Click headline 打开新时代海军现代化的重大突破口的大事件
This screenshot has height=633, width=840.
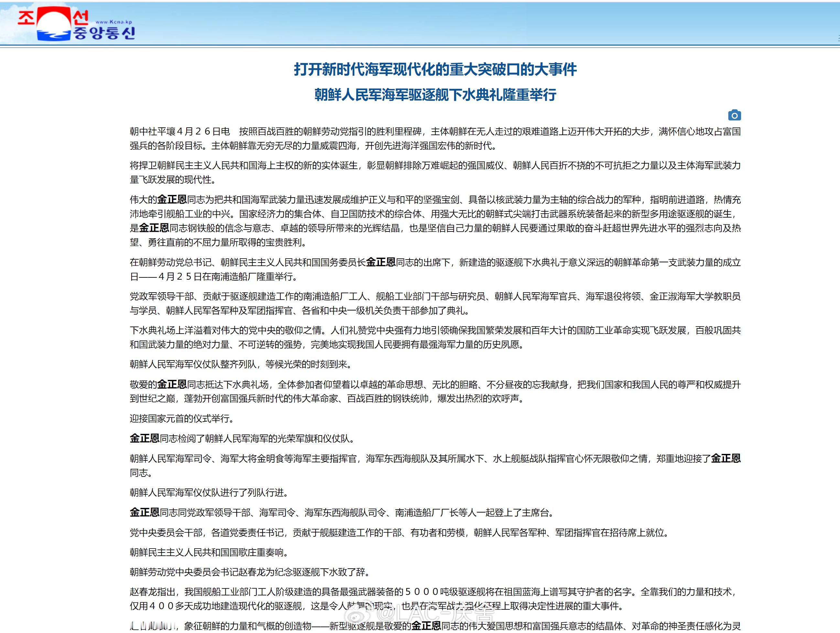[x=435, y=70]
